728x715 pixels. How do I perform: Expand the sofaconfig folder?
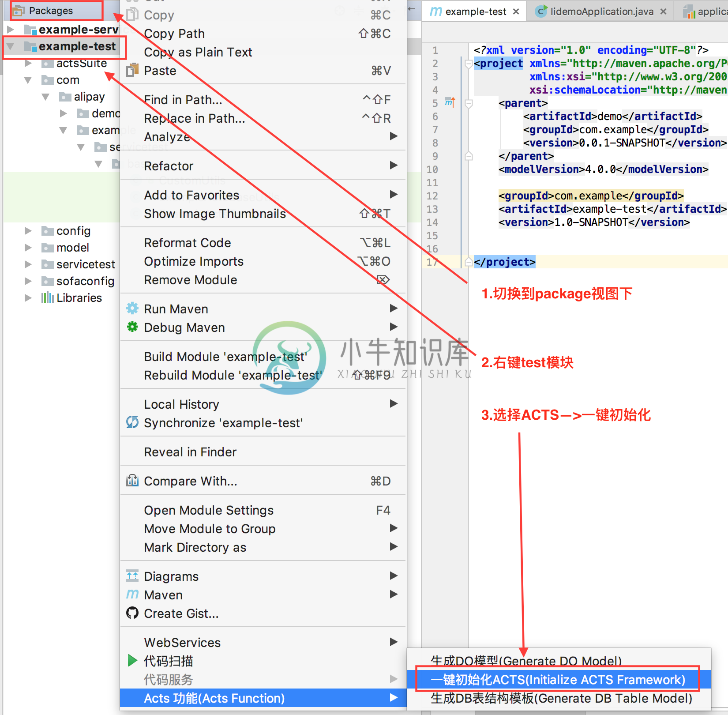[x=28, y=281]
